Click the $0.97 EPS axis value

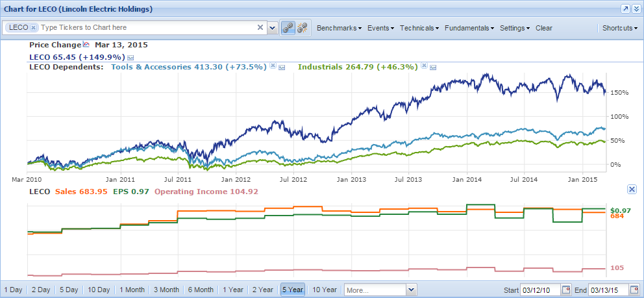click(621, 210)
